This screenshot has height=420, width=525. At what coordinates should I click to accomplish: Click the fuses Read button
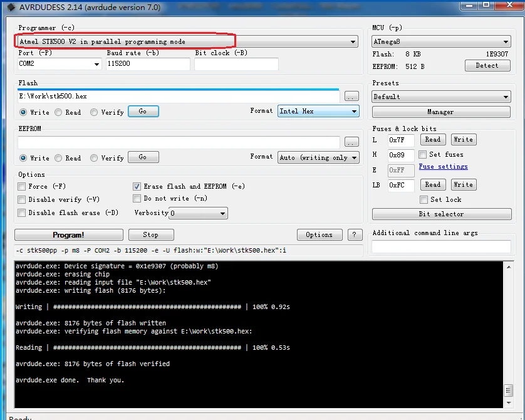(x=433, y=139)
